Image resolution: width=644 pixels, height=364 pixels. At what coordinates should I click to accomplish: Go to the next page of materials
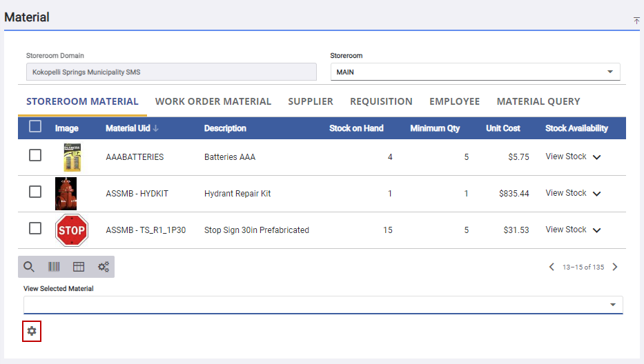click(615, 267)
